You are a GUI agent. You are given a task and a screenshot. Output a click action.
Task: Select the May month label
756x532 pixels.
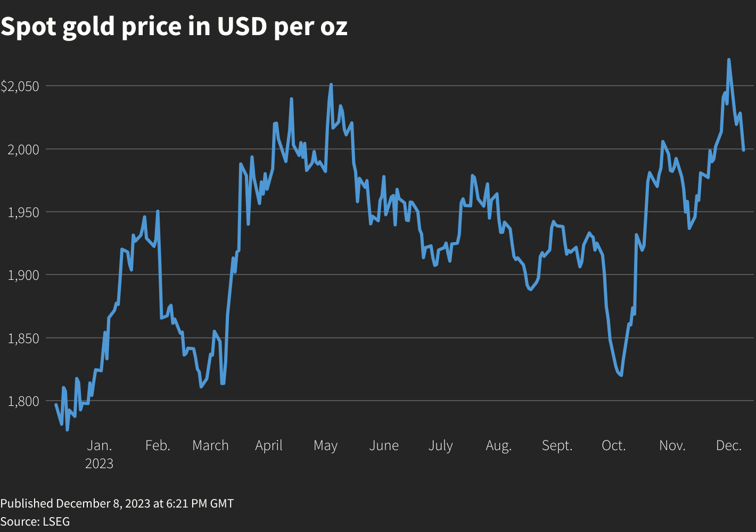coord(325,445)
